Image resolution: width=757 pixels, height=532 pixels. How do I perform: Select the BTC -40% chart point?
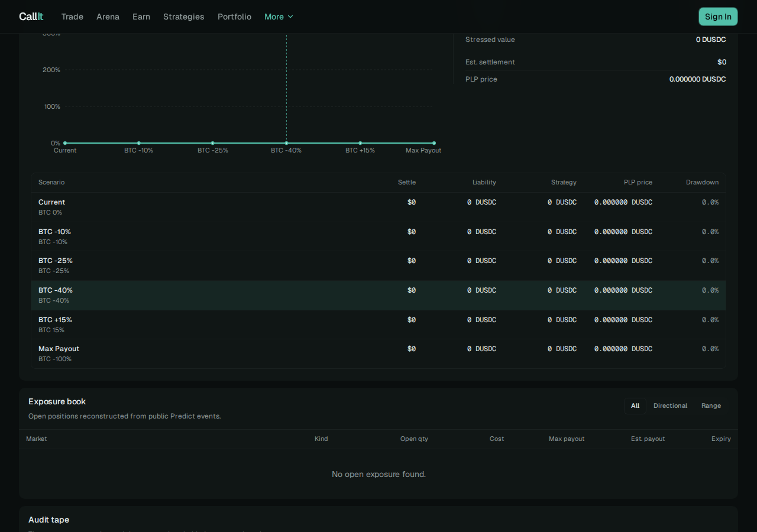286,143
